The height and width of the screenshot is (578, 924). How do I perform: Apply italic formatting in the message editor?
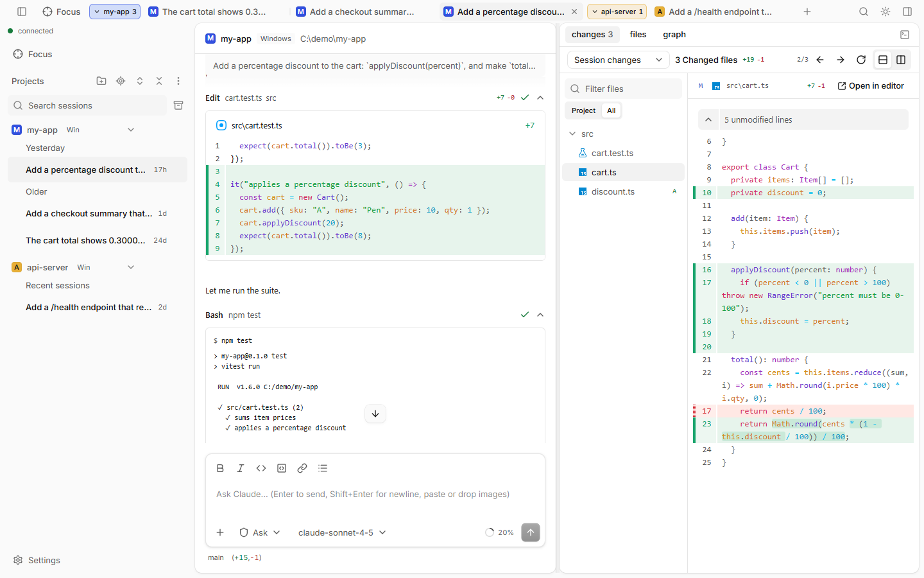[x=241, y=468]
